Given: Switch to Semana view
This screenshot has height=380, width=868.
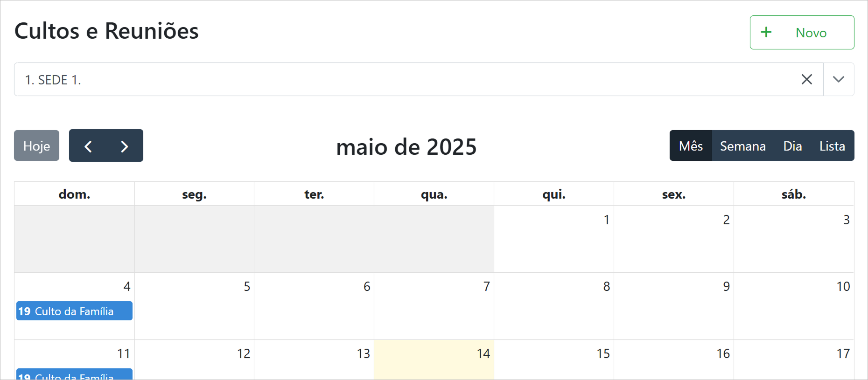Looking at the screenshot, I should (x=742, y=146).
